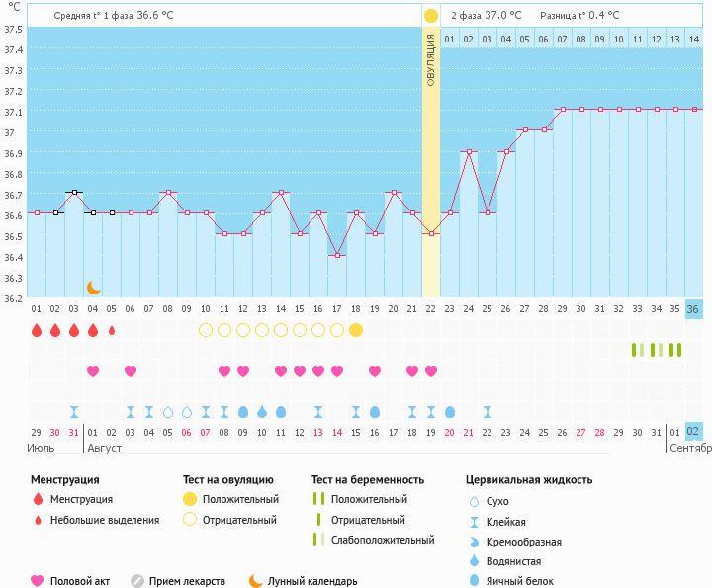Click the dry cervical fluid legend icon

[473, 501]
